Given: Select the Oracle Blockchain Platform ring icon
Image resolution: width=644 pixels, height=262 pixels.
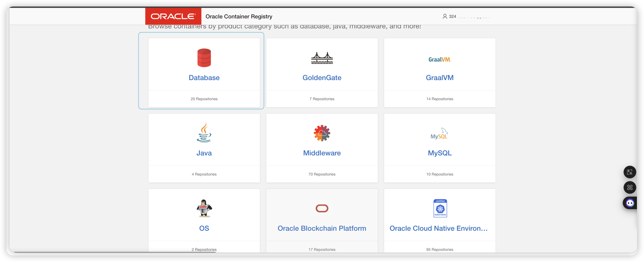Looking at the screenshot, I should click(322, 208).
